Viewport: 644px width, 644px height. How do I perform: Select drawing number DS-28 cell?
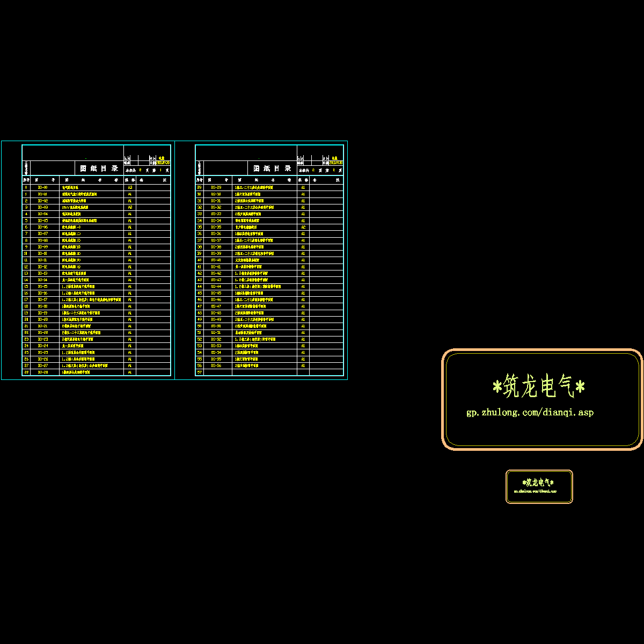click(x=43, y=372)
